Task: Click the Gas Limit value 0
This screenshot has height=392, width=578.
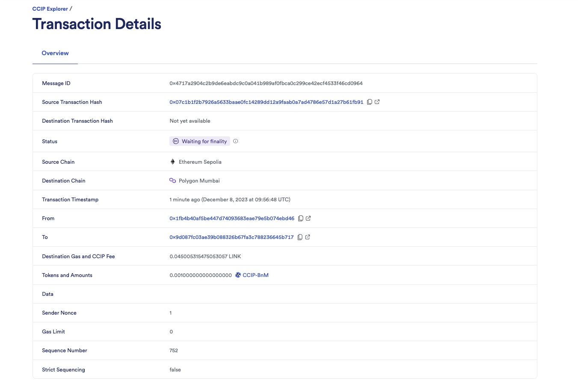Action: pyautogui.click(x=171, y=332)
